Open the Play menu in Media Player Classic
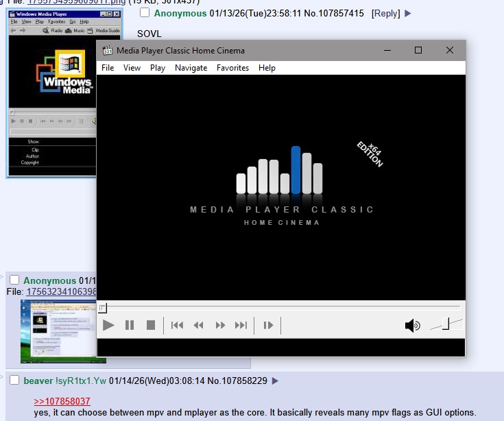Viewport: 504px width, 421px height. tap(158, 68)
